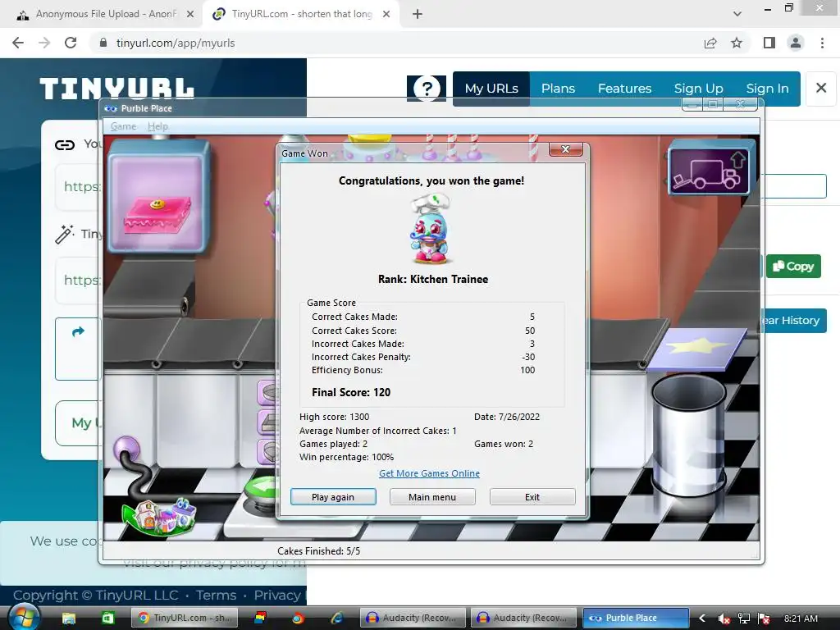Click the Clear History button

point(793,321)
